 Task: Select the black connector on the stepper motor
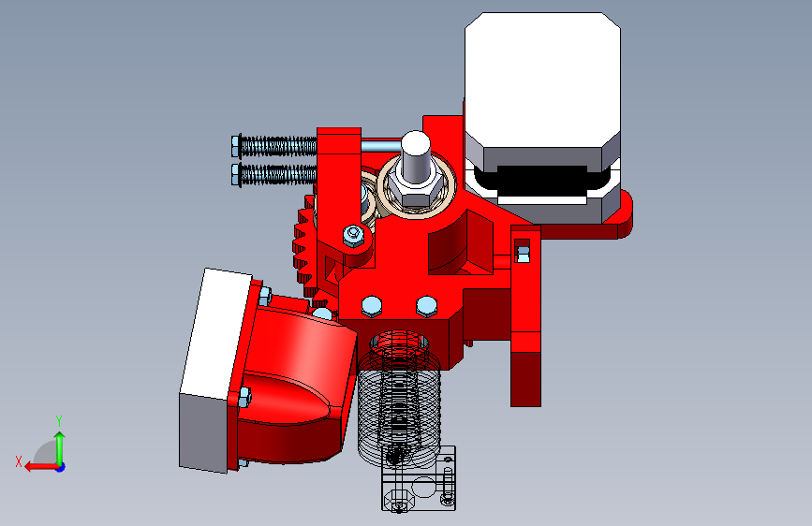pos(541,180)
